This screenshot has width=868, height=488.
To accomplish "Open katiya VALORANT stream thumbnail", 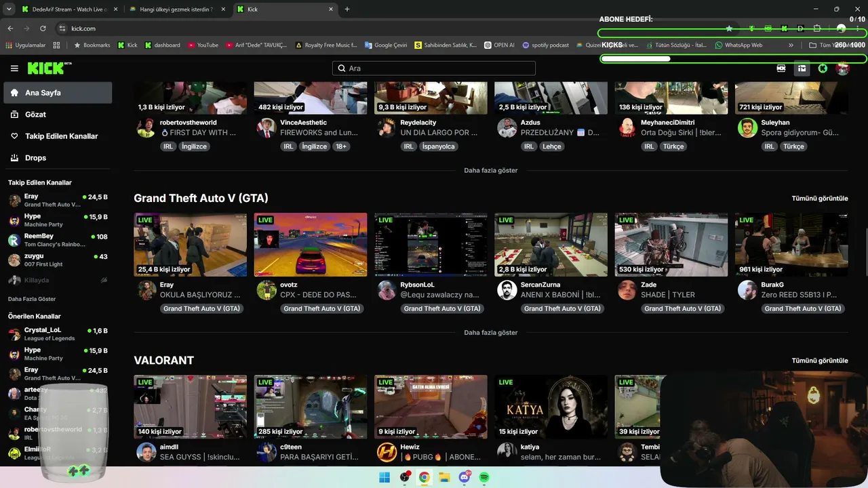I will click(x=551, y=407).
